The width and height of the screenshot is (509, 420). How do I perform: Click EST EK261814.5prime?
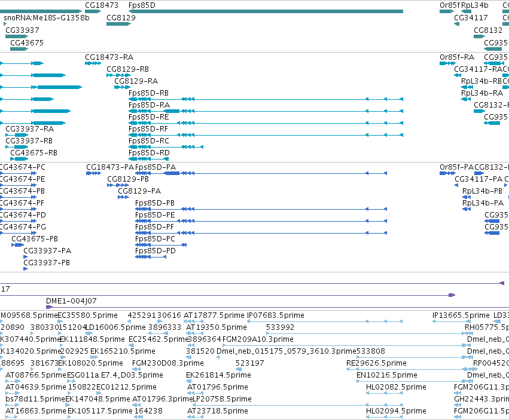pos(218,376)
